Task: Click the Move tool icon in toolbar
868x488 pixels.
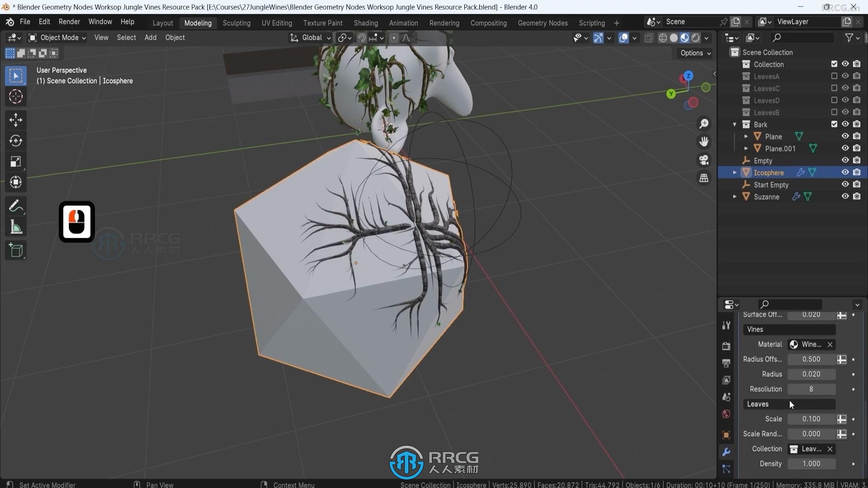Action: pyautogui.click(x=16, y=117)
